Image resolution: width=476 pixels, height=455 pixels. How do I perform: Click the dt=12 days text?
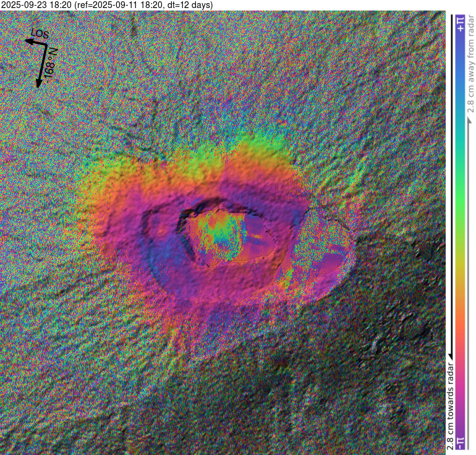(188, 5)
